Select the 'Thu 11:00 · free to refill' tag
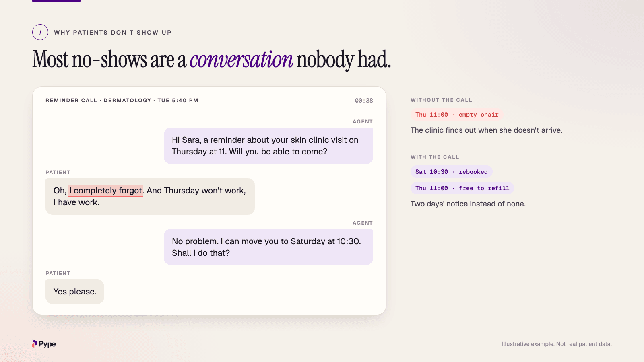 pos(462,188)
